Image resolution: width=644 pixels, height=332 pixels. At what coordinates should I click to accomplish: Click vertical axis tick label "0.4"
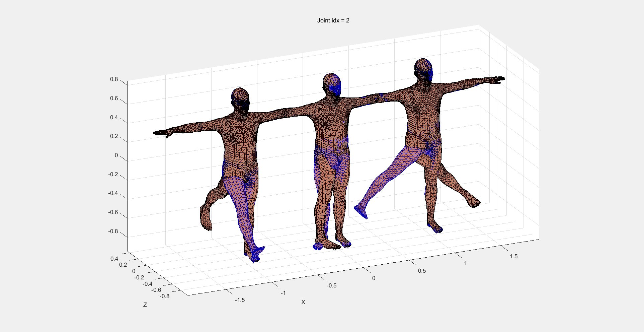114,118
